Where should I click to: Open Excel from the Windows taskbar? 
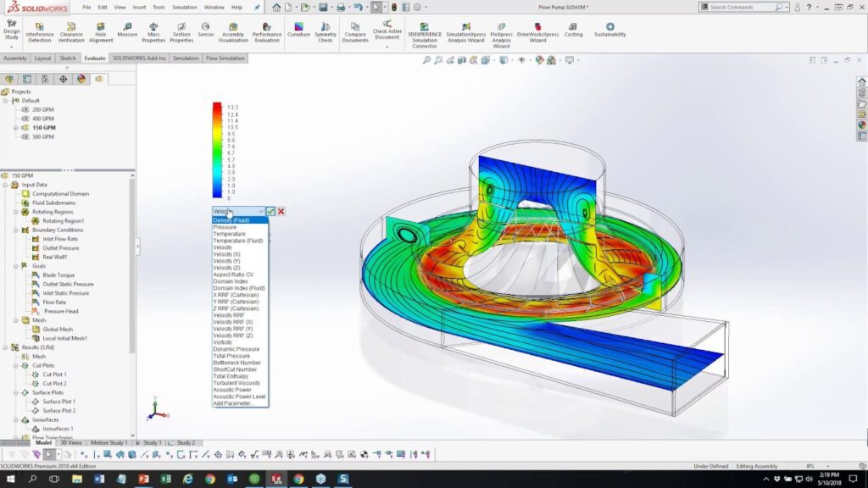pyautogui.click(x=165, y=479)
